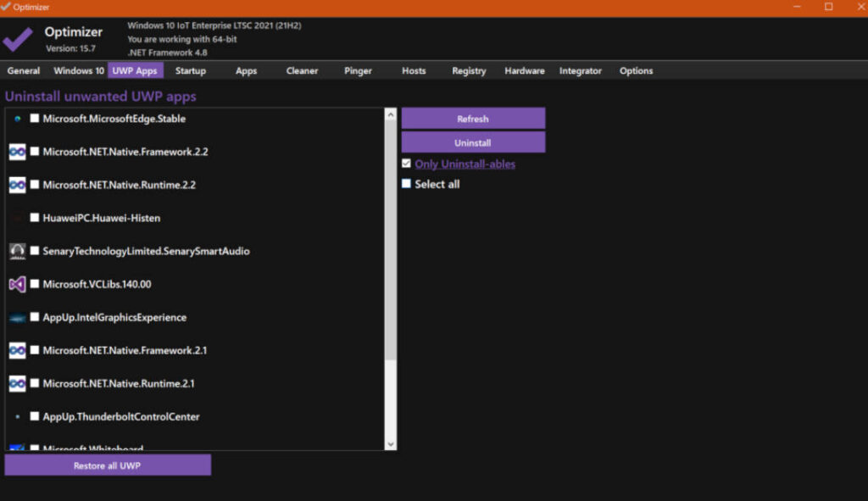This screenshot has height=501, width=868.
Task: Click the app list scrollbar thumb
Action: 391,240
